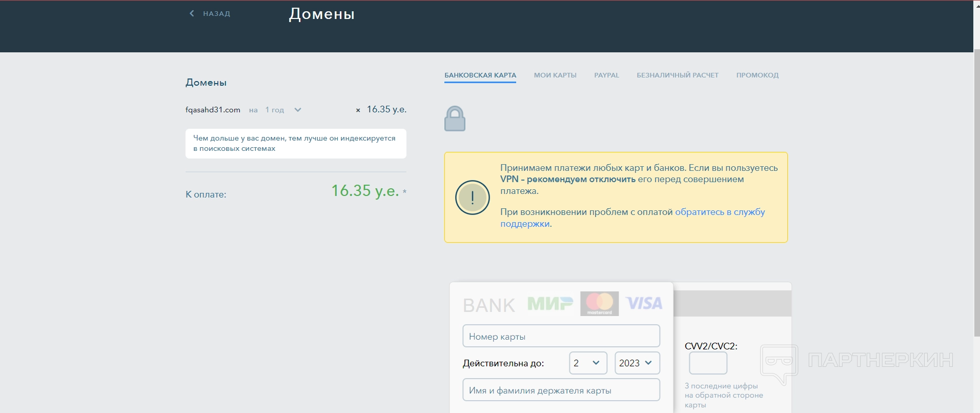Click the domain indexing hint text box
The image size is (980, 413).
tap(296, 144)
